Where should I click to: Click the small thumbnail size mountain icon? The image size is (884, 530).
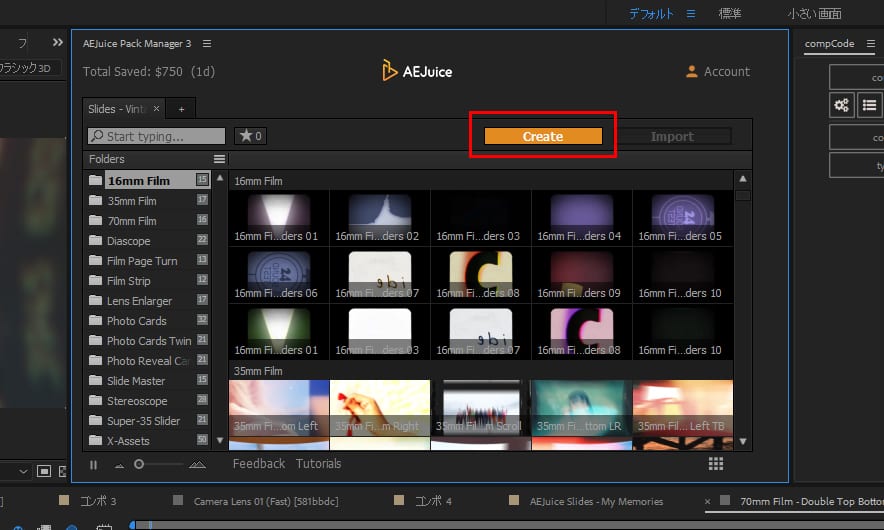pos(120,464)
